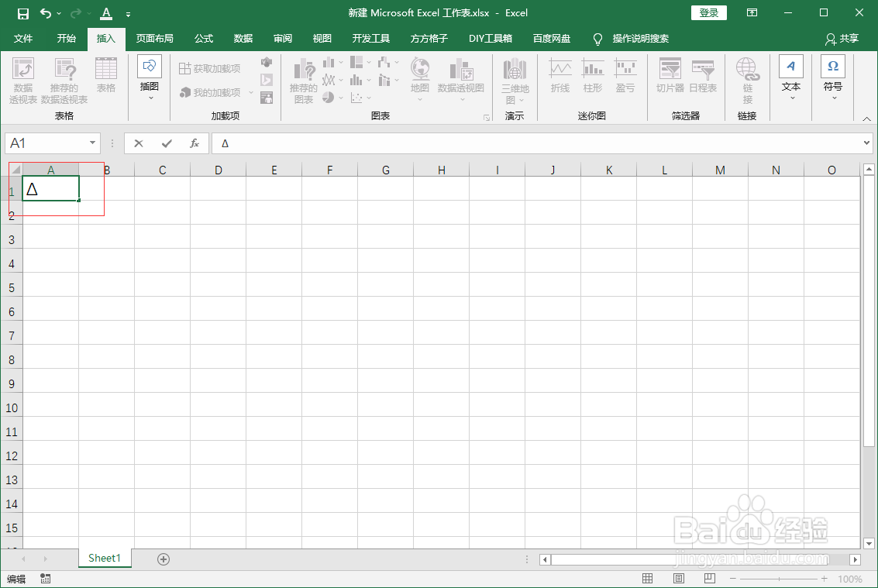Select column header D
878x588 pixels.
[x=218, y=170]
